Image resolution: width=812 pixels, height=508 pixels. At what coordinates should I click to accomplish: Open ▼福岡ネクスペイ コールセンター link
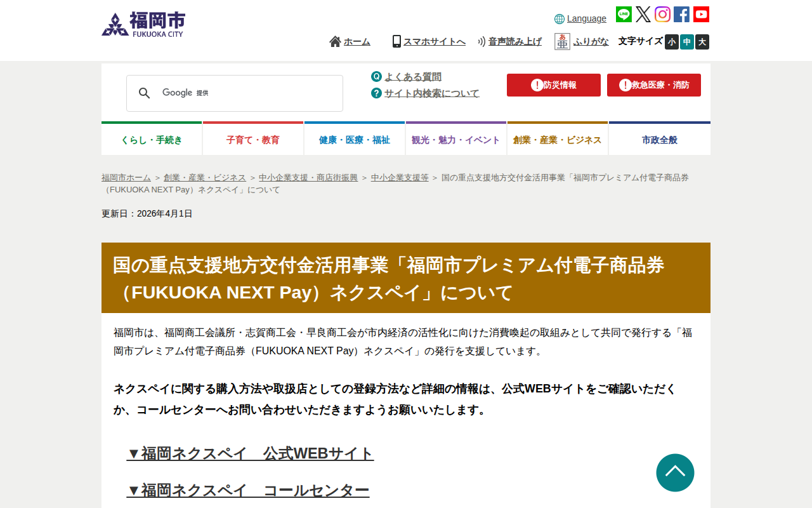[x=248, y=490]
